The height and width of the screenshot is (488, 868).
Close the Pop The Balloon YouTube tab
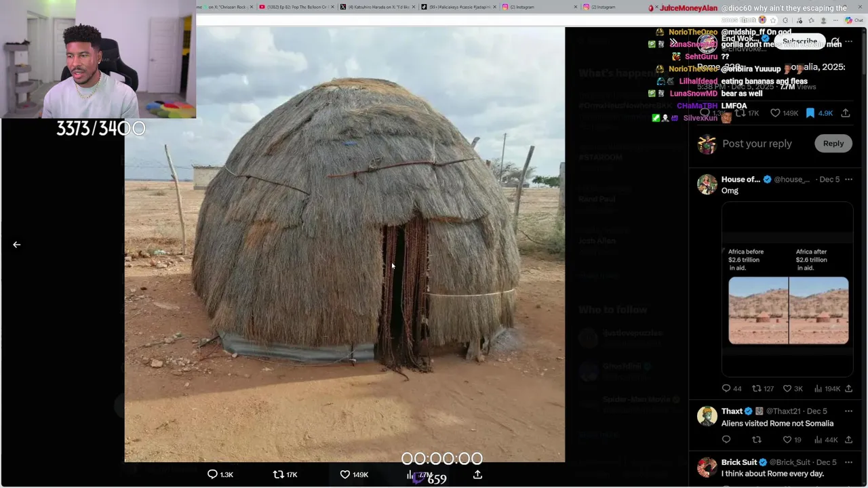click(x=332, y=7)
